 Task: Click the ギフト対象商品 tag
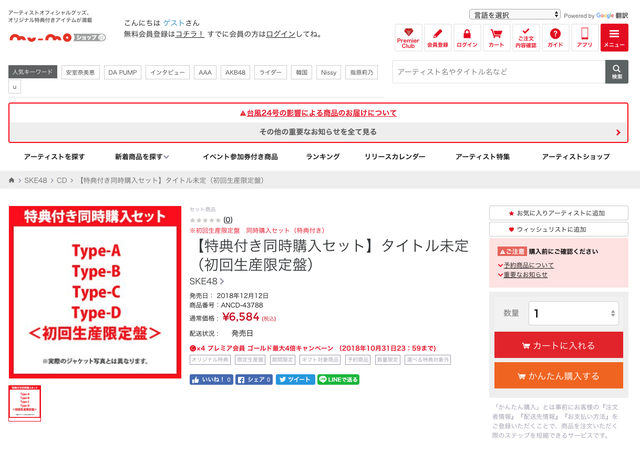(x=320, y=360)
